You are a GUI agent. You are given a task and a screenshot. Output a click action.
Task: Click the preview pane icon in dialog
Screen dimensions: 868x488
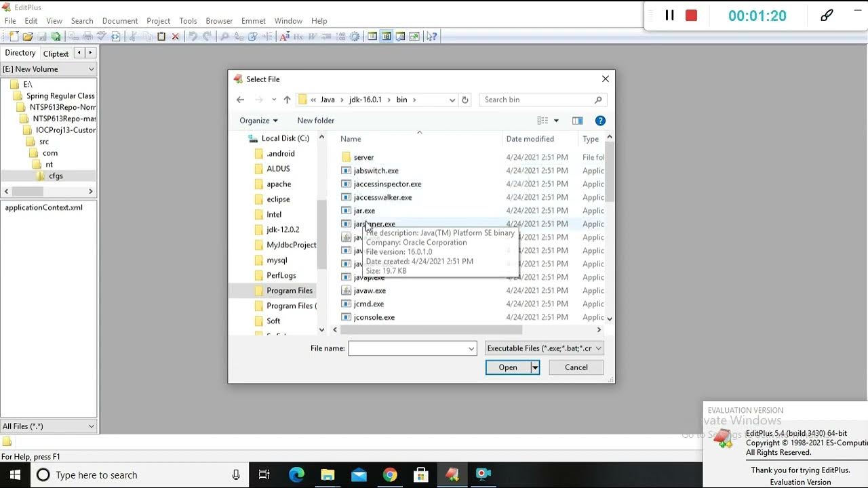point(577,121)
